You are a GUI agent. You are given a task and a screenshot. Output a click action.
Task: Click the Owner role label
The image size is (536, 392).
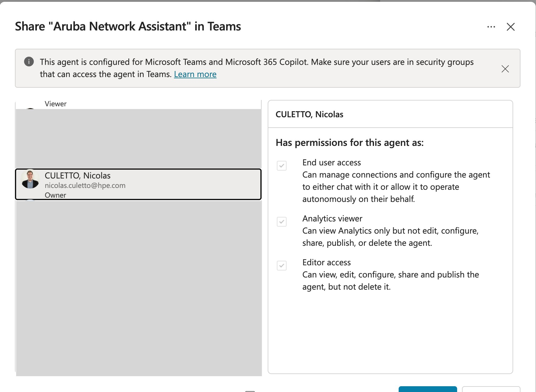click(x=55, y=195)
